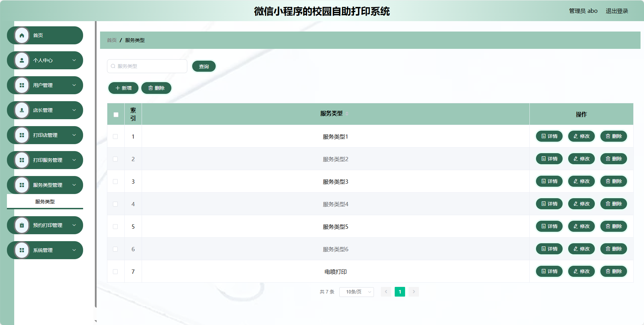Delete row 电喷打印

coord(614,271)
